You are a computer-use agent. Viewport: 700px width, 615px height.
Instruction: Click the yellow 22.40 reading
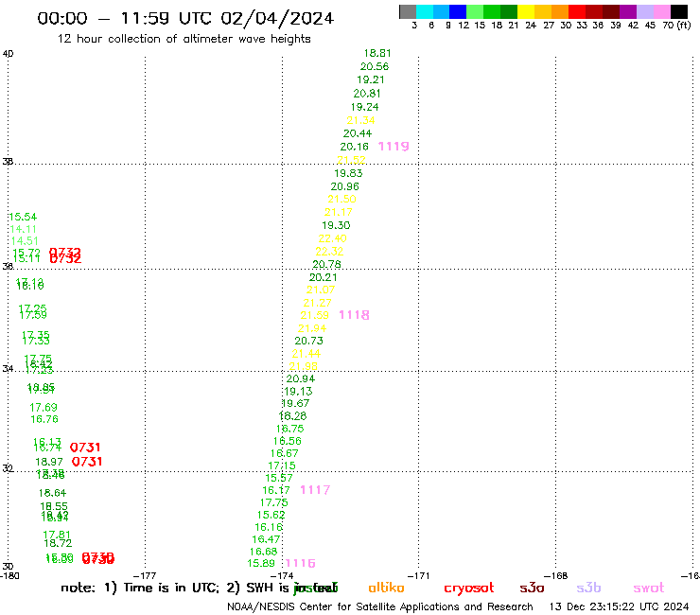pos(332,238)
